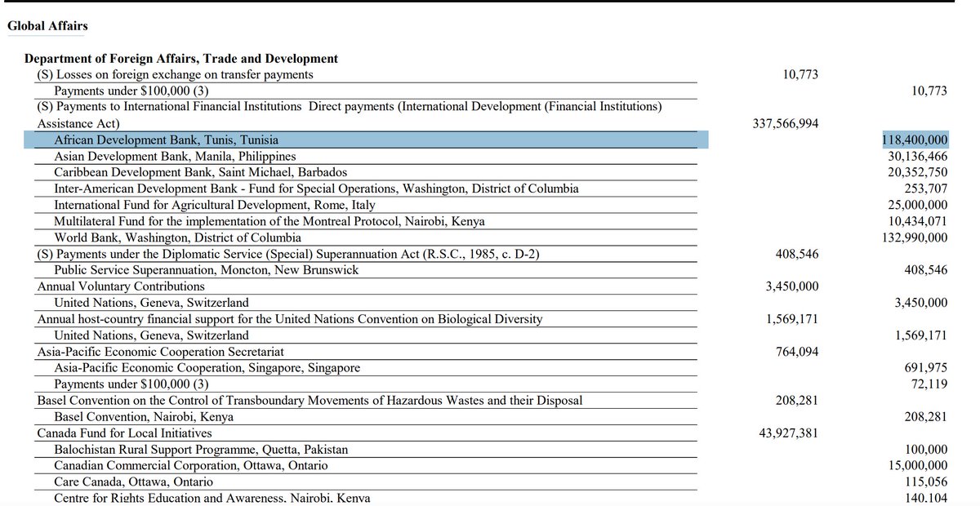The image size is (980, 506).
Task: Select the amount 20,352,750
Action: [x=918, y=172]
